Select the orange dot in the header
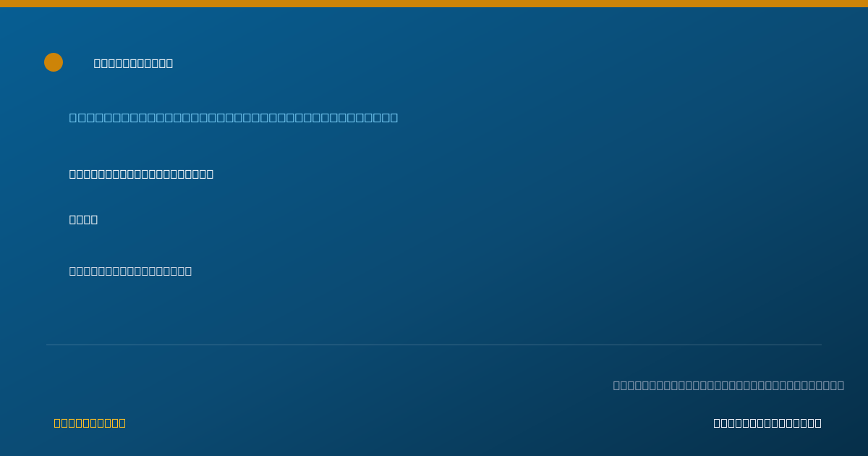 point(54,62)
